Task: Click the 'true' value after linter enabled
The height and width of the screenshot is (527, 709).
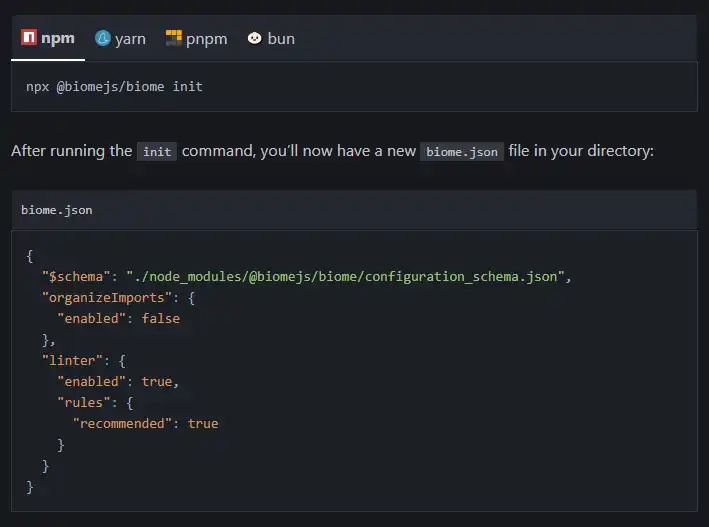Action: coord(157,381)
